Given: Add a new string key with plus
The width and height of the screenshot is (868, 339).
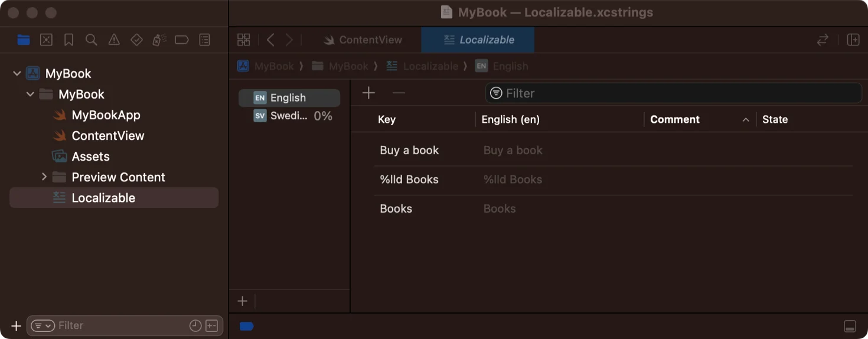Looking at the screenshot, I should tap(368, 93).
